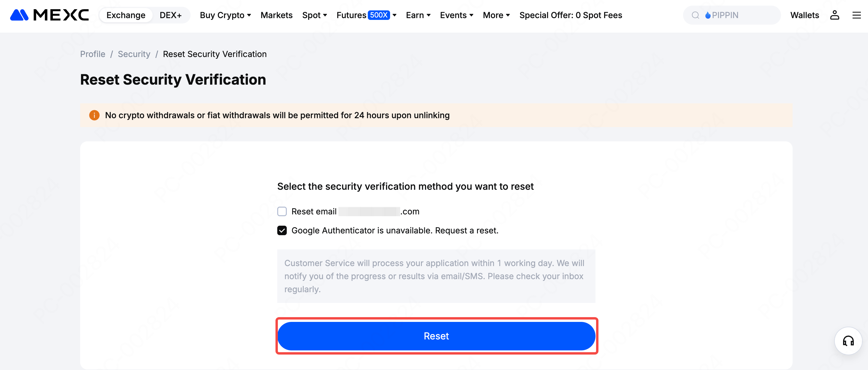The image size is (868, 370).
Task: Open the Markets page
Action: [x=276, y=15]
